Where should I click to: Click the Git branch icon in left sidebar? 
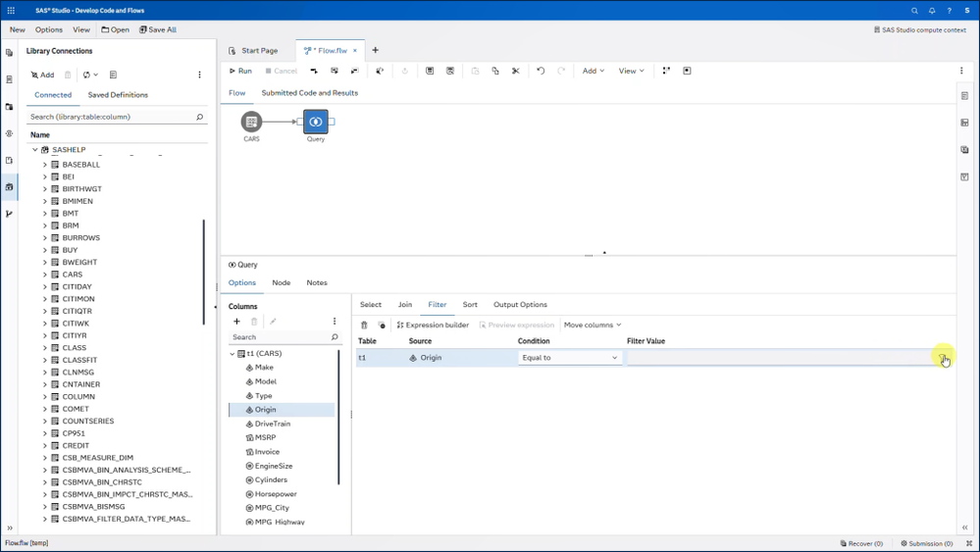click(9, 214)
